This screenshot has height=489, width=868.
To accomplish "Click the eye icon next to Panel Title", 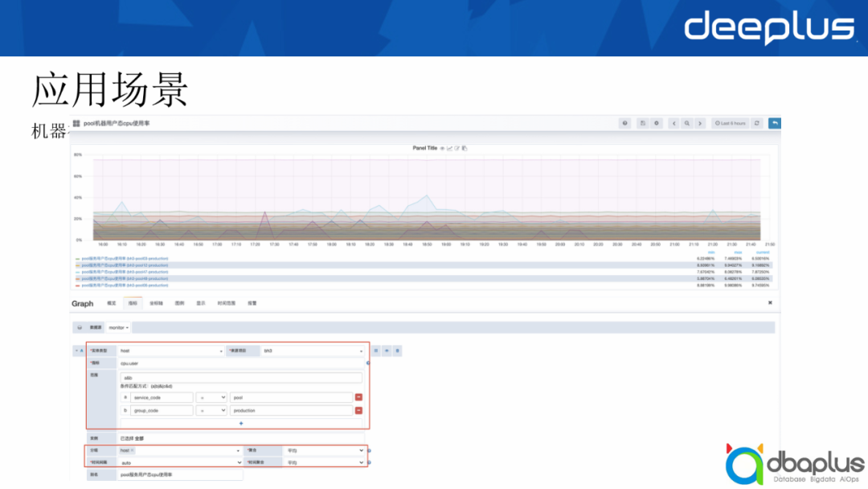I will click(x=442, y=149).
